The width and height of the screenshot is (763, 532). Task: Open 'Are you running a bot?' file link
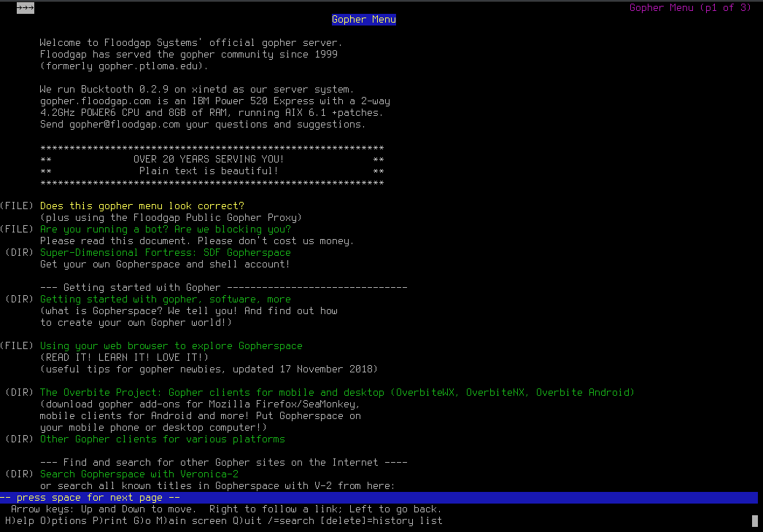[x=166, y=230]
